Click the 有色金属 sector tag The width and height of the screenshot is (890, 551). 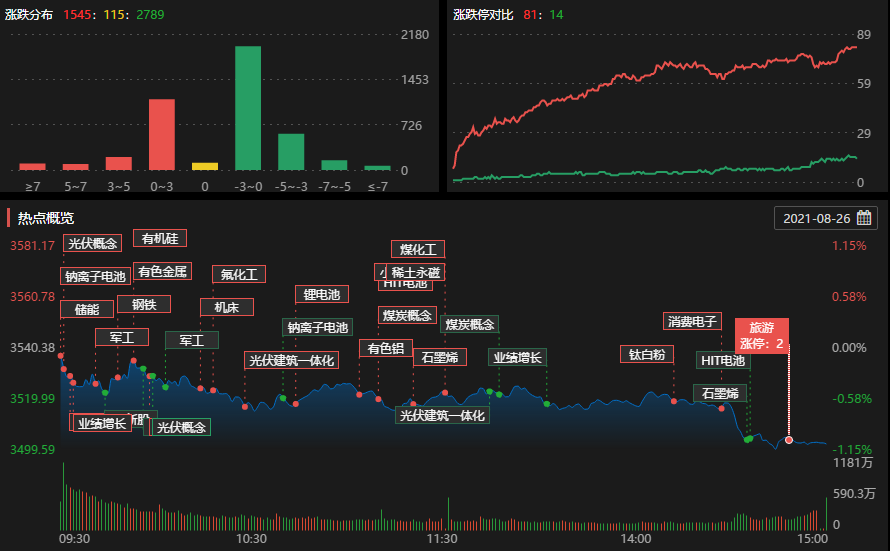(162, 271)
